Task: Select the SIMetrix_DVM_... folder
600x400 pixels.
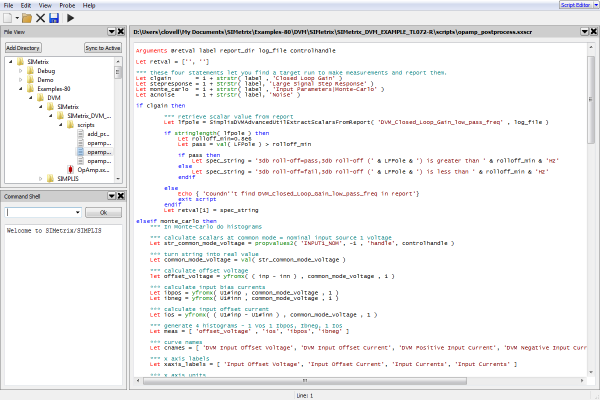Action: pos(89,116)
